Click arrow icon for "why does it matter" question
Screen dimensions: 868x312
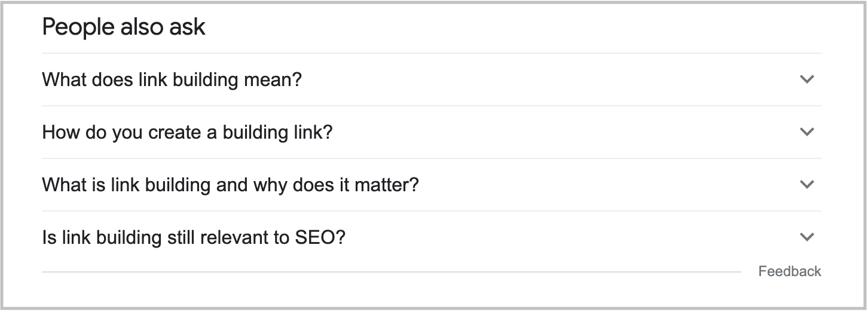point(806,185)
